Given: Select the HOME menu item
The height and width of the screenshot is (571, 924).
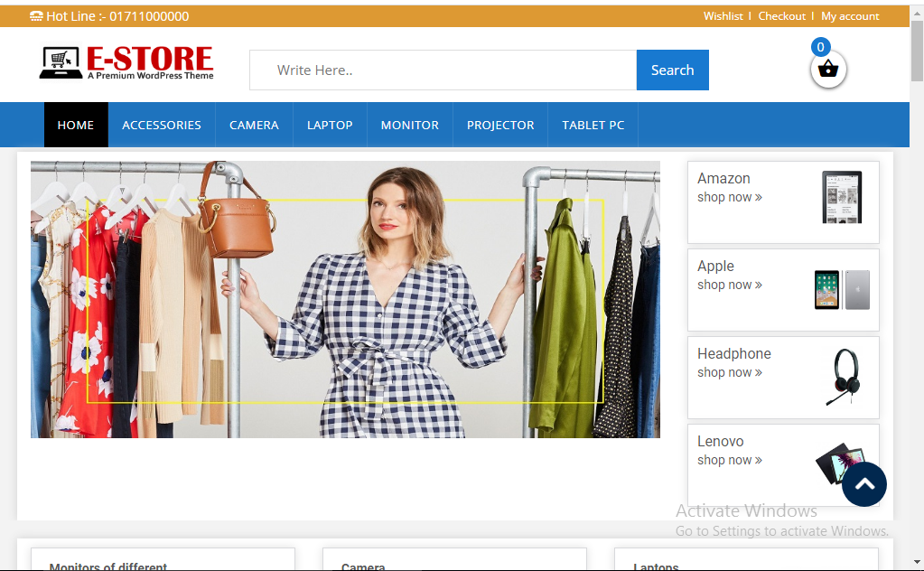Looking at the screenshot, I should (x=76, y=125).
